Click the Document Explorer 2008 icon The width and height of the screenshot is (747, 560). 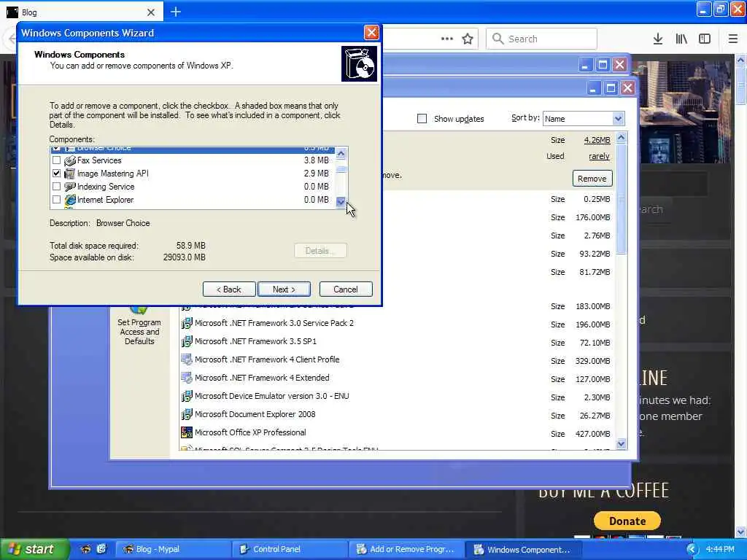[x=187, y=414]
